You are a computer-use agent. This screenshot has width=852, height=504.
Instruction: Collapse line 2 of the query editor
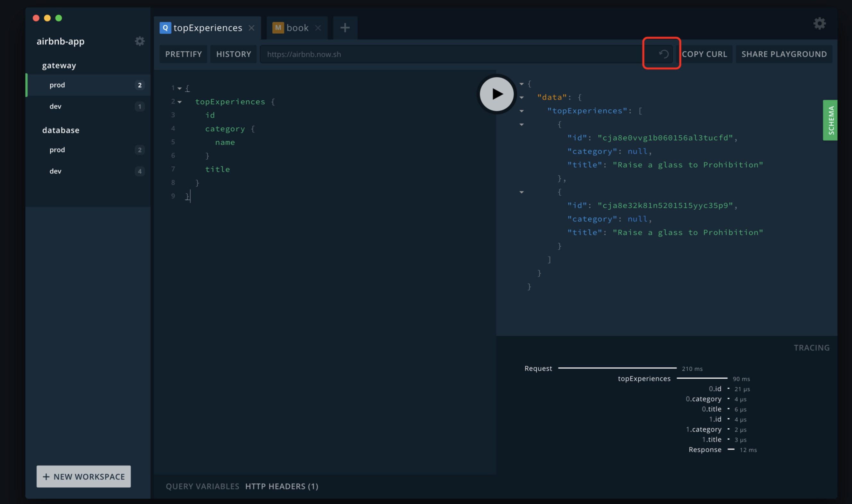coord(180,102)
